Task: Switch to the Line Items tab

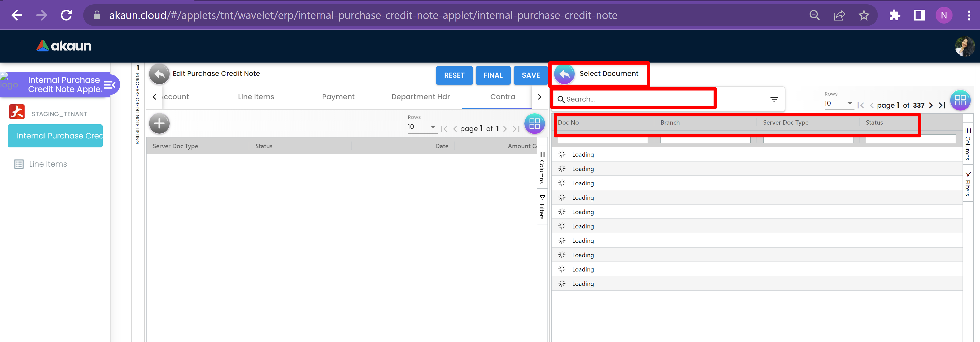Action: [256, 97]
